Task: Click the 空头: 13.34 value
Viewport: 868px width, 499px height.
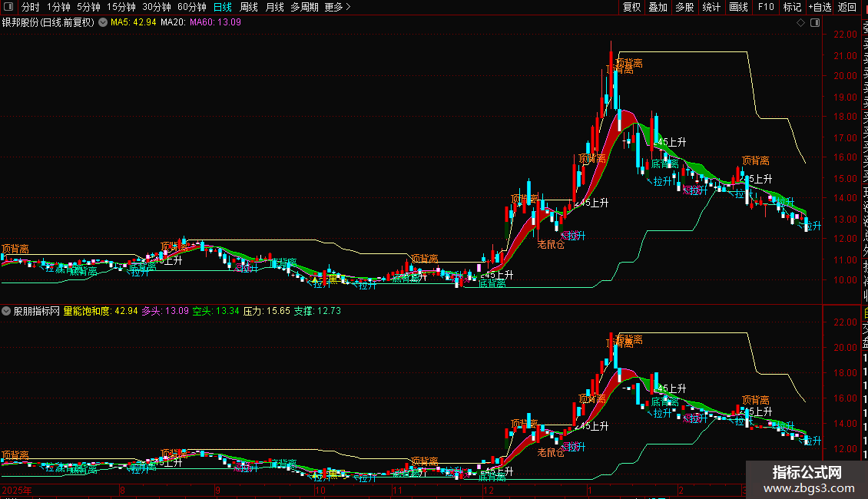Action: click(x=216, y=311)
